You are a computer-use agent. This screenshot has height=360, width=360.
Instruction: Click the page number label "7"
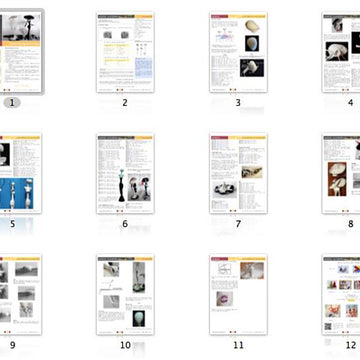click(x=238, y=224)
